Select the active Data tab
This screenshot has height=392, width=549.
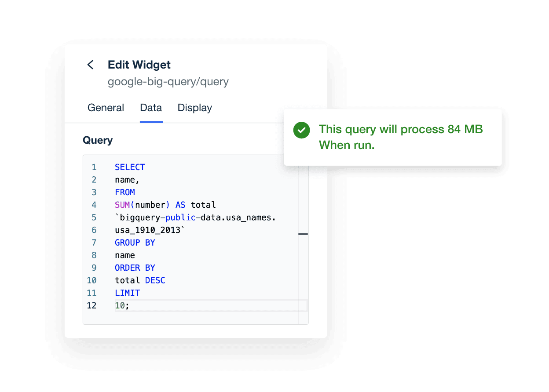pos(150,108)
